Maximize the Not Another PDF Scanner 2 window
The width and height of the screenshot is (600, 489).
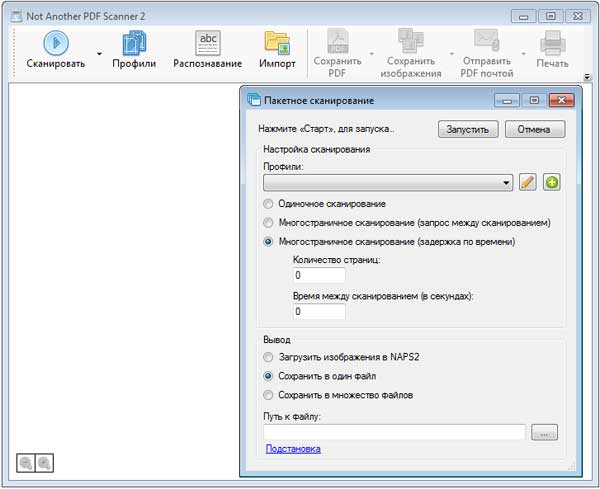[x=551, y=16]
